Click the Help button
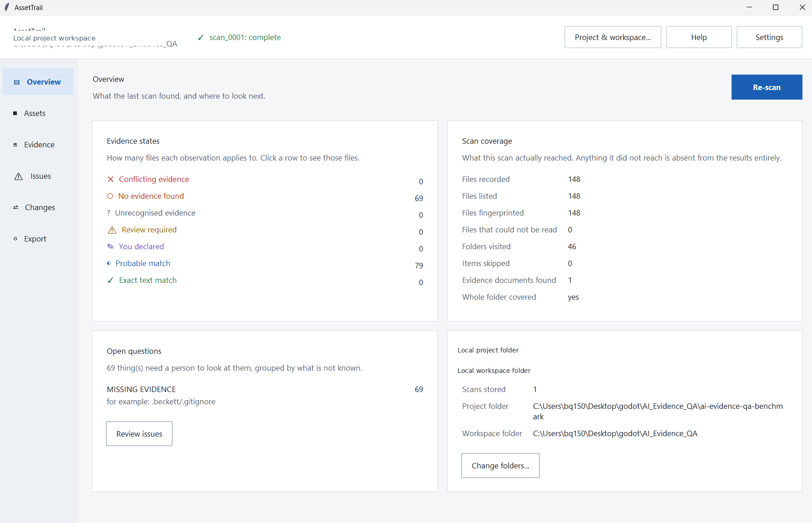This screenshot has width=812, height=523. 699,37
